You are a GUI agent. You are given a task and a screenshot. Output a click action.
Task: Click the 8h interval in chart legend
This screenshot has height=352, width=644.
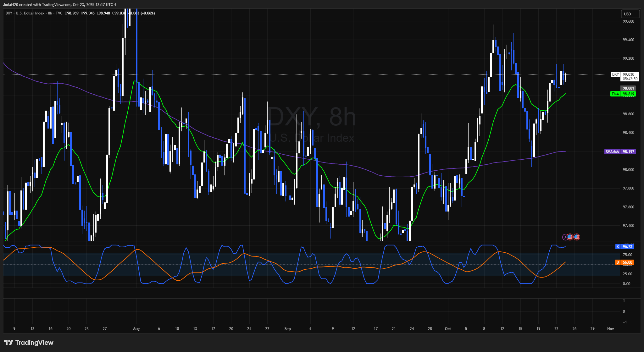tap(50, 13)
